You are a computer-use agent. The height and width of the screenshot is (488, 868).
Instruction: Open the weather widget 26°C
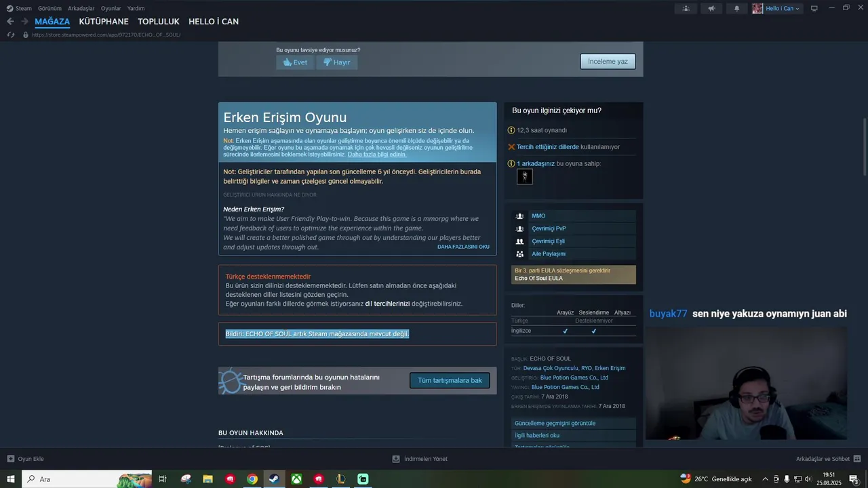(716, 479)
